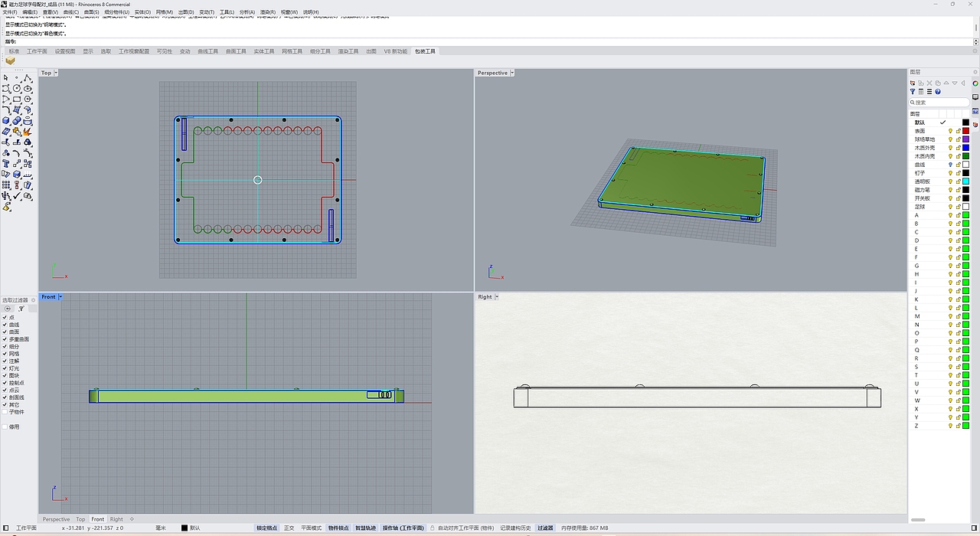Click the new layer icon
Screen dimensions: 980x536
913,83
